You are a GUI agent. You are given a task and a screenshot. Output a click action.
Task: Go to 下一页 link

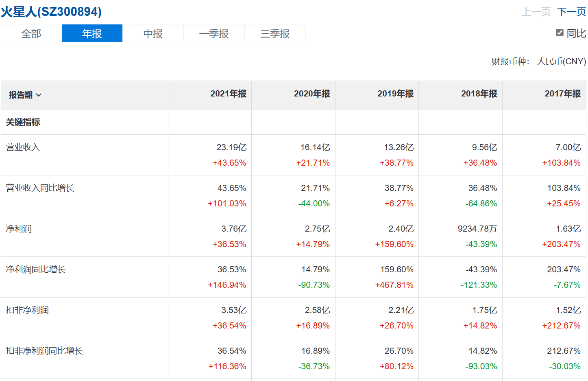pyautogui.click(x=571, y=12)
